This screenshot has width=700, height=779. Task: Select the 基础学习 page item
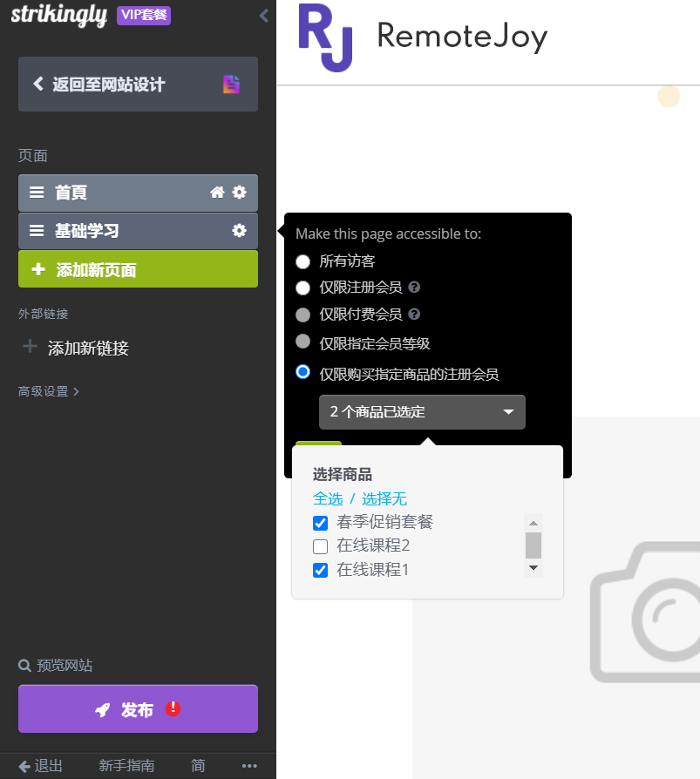pos(139,231)
